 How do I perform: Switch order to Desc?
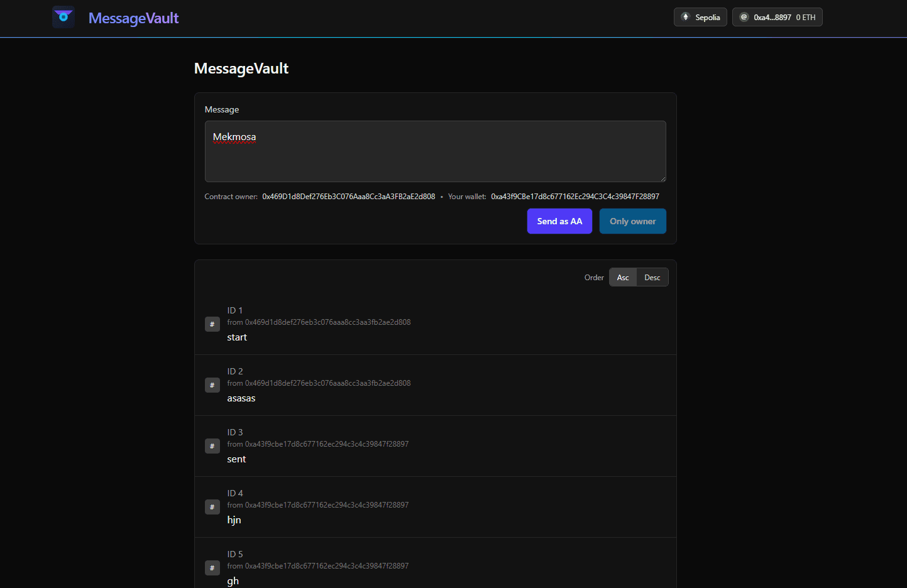click(x=652, y=277)
